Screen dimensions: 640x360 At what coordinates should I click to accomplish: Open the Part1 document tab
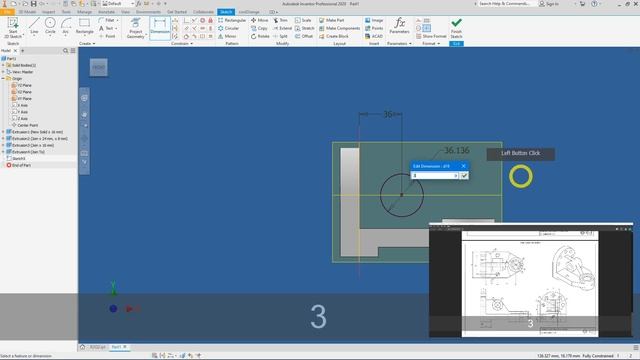(119, 347)
